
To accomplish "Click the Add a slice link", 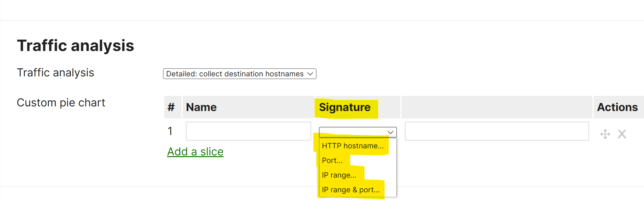I will point(195,152).
